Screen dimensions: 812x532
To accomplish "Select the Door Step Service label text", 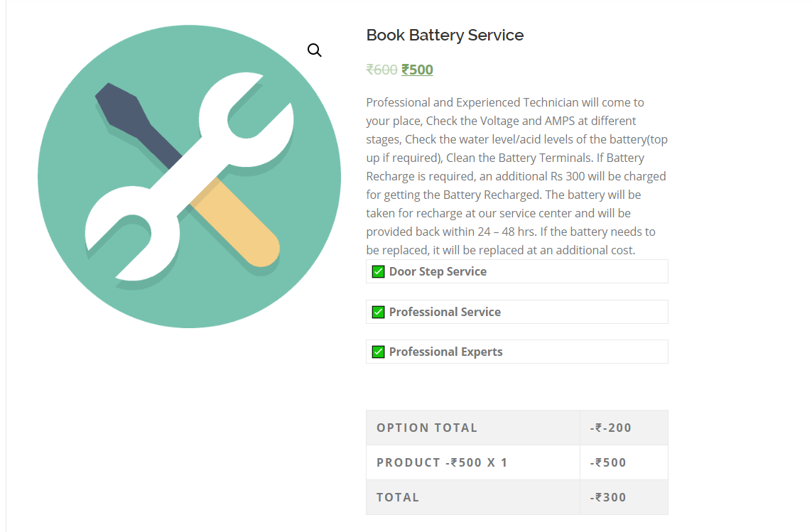I will coord(438,271).
